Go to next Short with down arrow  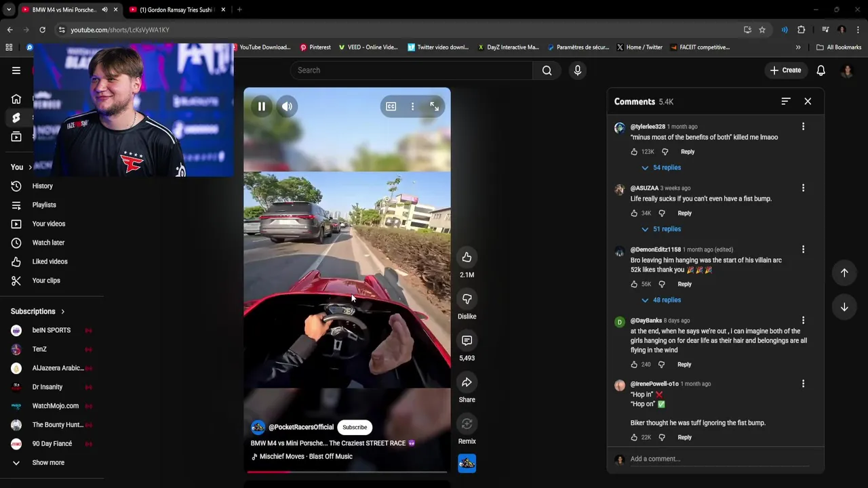tap(844, 307)
